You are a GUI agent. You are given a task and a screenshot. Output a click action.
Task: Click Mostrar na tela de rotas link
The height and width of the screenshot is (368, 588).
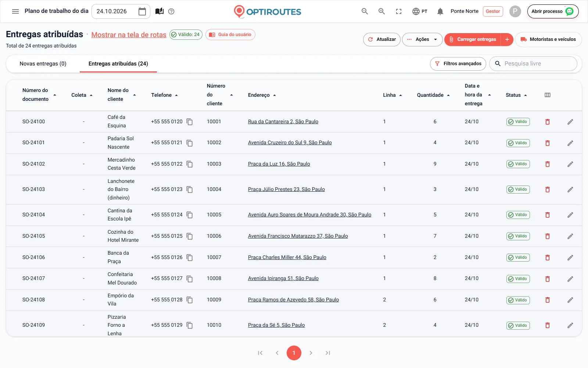click(x=129, y=35)
